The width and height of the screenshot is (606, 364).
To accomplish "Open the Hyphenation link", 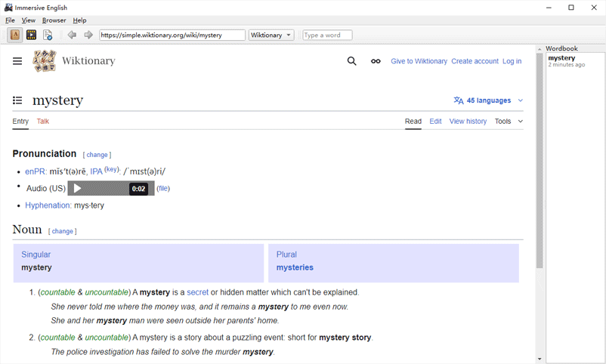I will point(48,205).
